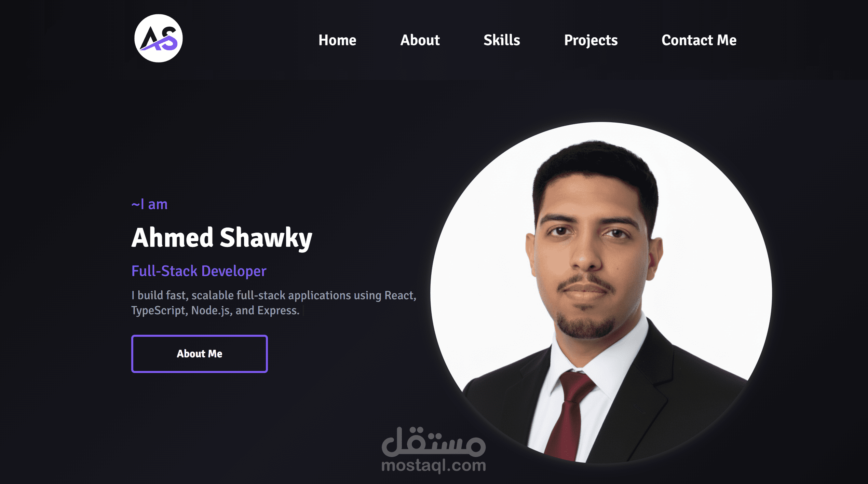
Task: Open the Contact Me nav link
Action: coord(699,40)
